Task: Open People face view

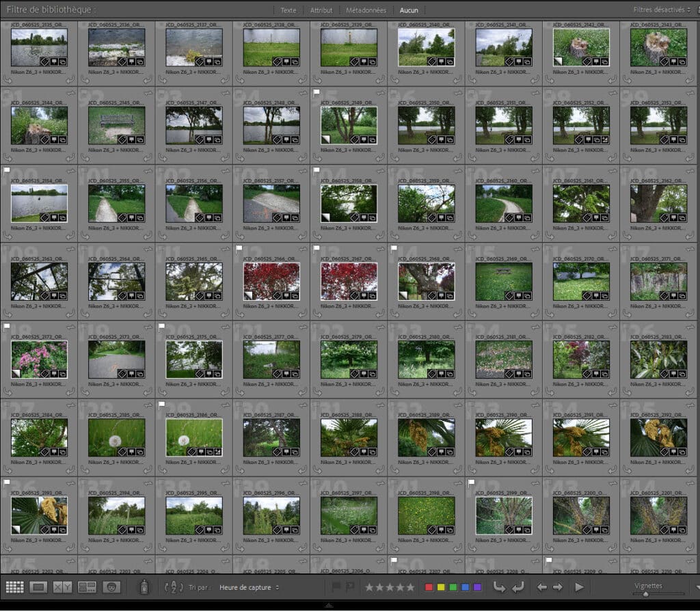Action: point(111,587)
